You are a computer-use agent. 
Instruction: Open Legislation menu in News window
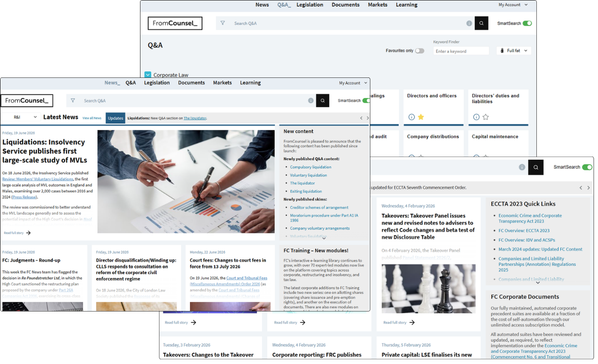point(157,83)
